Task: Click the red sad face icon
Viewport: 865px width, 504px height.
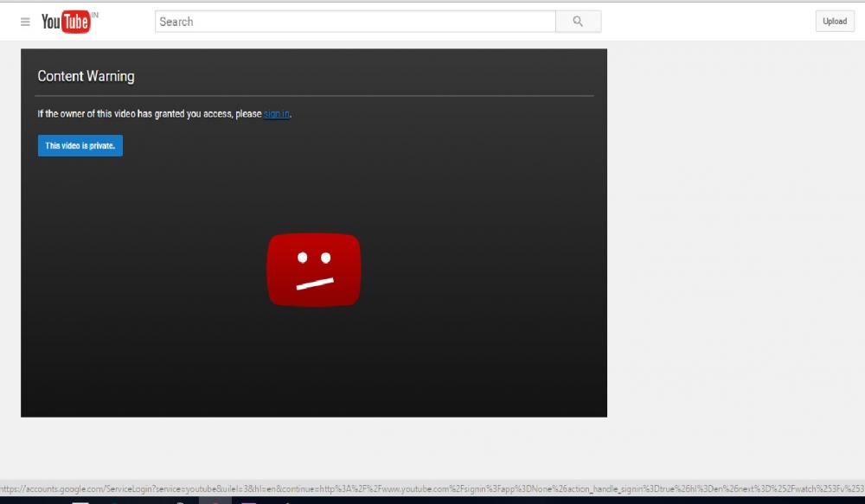Action: 313,270
